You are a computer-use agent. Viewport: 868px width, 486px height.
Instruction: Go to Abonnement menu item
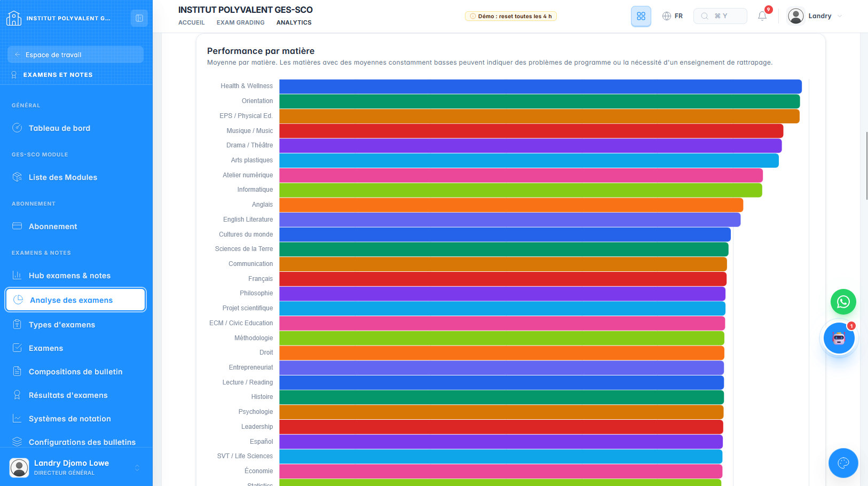[75, 226]
